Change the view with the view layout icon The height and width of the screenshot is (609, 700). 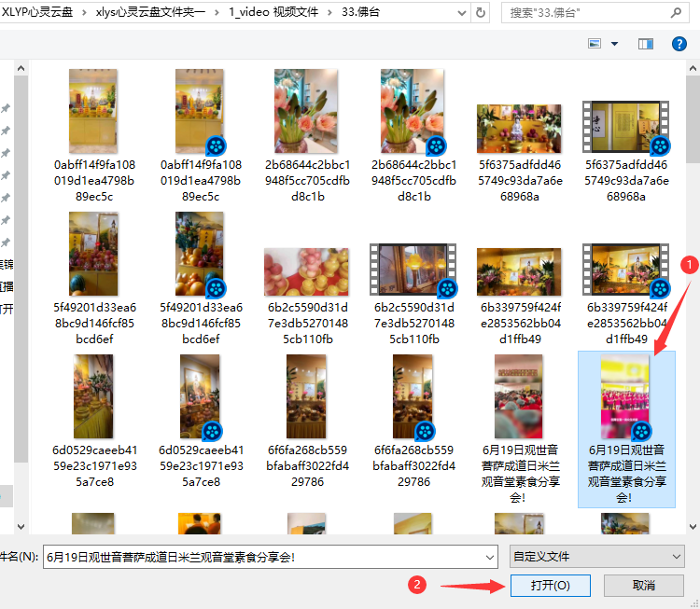[595, 44]
